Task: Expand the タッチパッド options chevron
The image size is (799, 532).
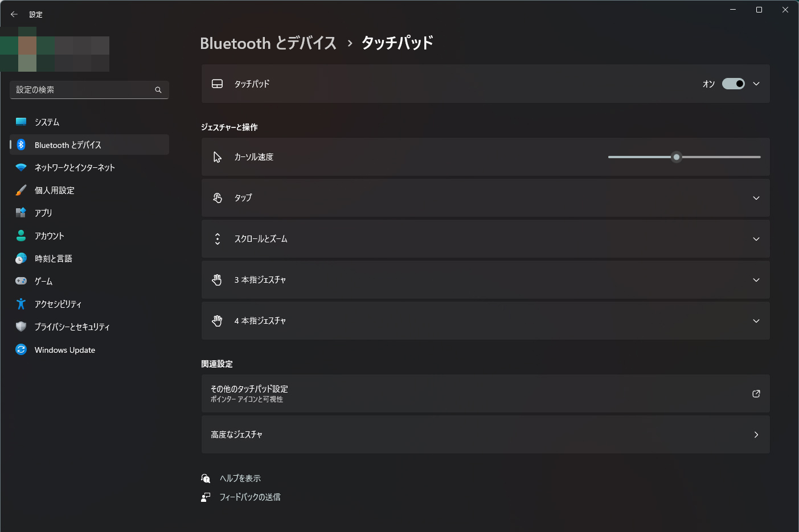Action: click(x=756, y=84)
